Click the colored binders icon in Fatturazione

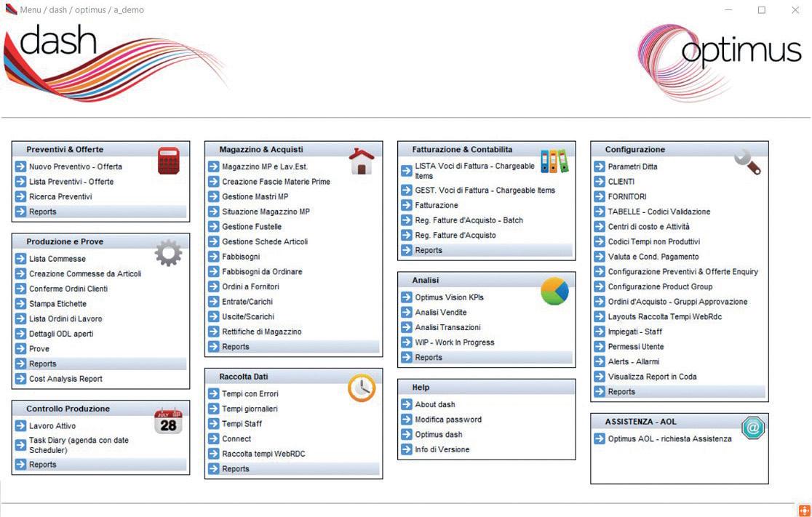point(554,161)
